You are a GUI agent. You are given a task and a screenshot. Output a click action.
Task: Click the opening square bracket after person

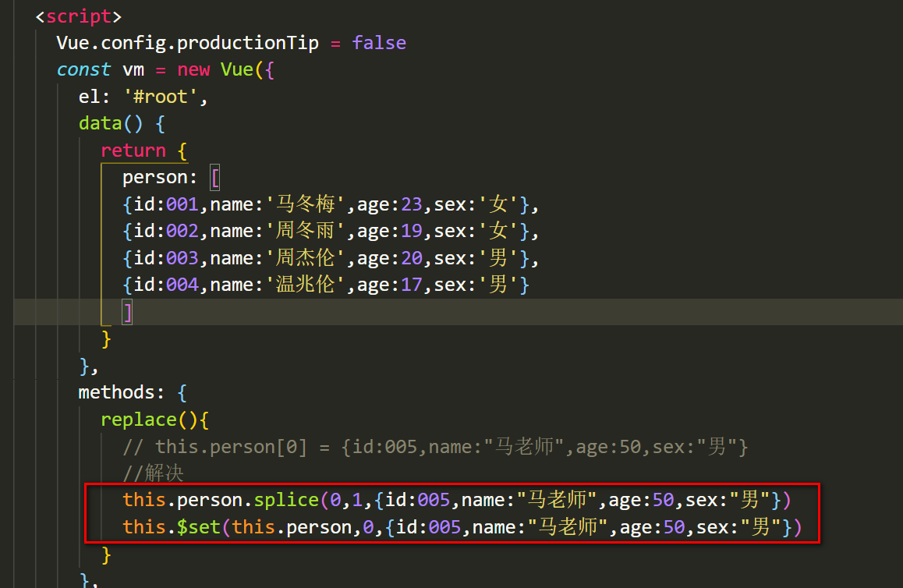click(x=214, y=177)
